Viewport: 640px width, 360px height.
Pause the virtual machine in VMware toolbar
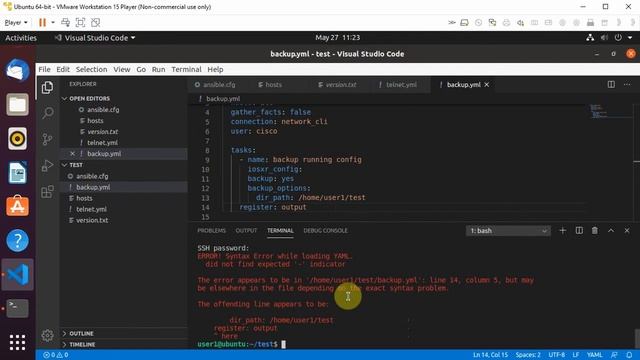tap(42, 22)
